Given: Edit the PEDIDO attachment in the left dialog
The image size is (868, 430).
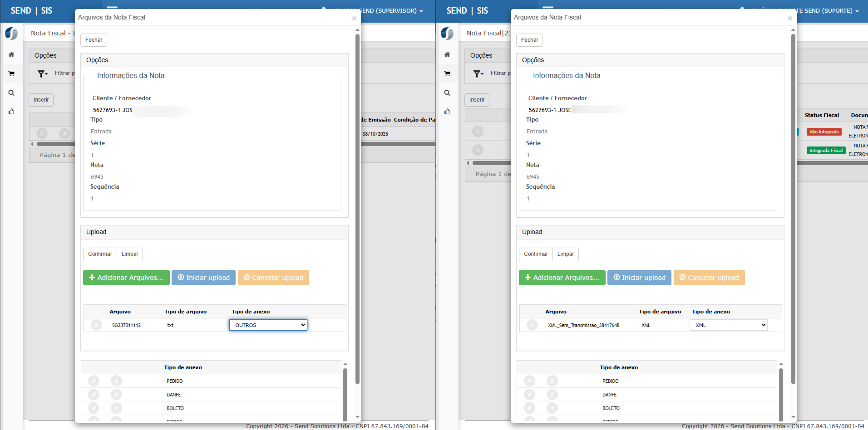Looking at the screenshot, I should click(x=94, y=381).
